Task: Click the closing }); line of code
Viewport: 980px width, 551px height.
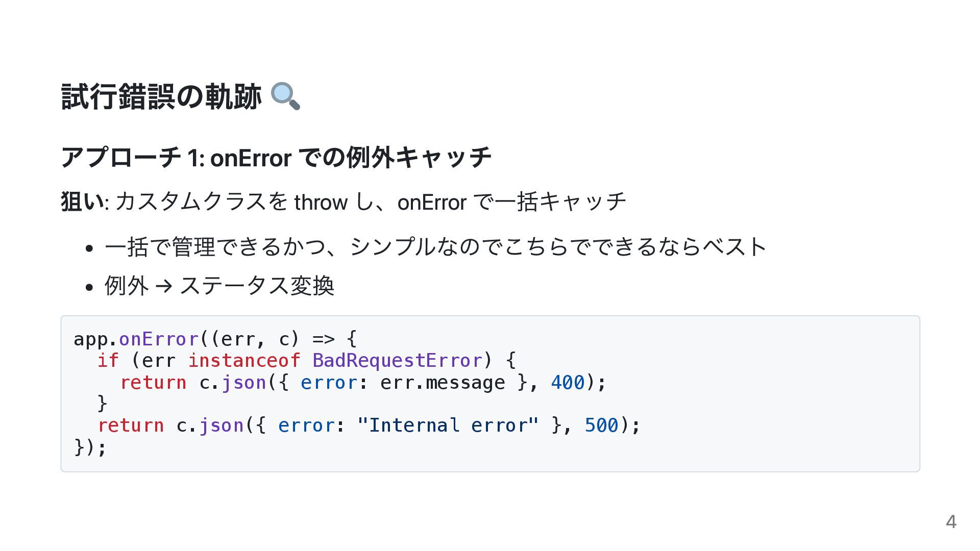Action: [x=90, y=447]
